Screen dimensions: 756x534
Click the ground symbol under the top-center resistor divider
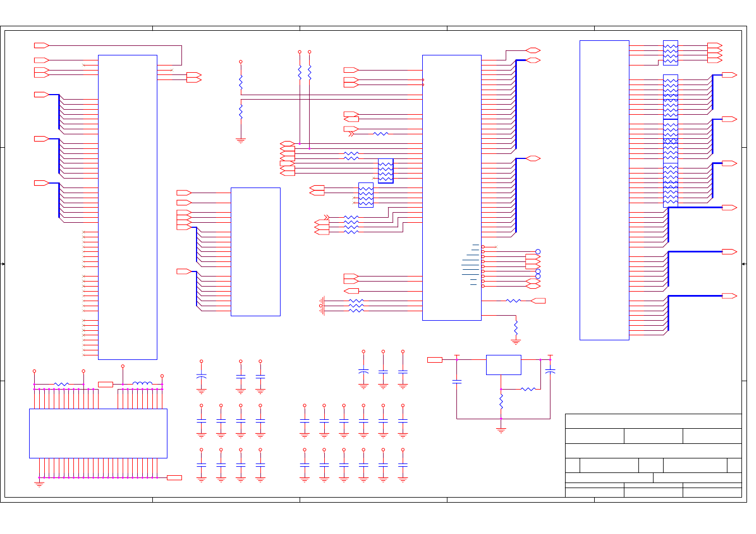(x=241, y=140)
